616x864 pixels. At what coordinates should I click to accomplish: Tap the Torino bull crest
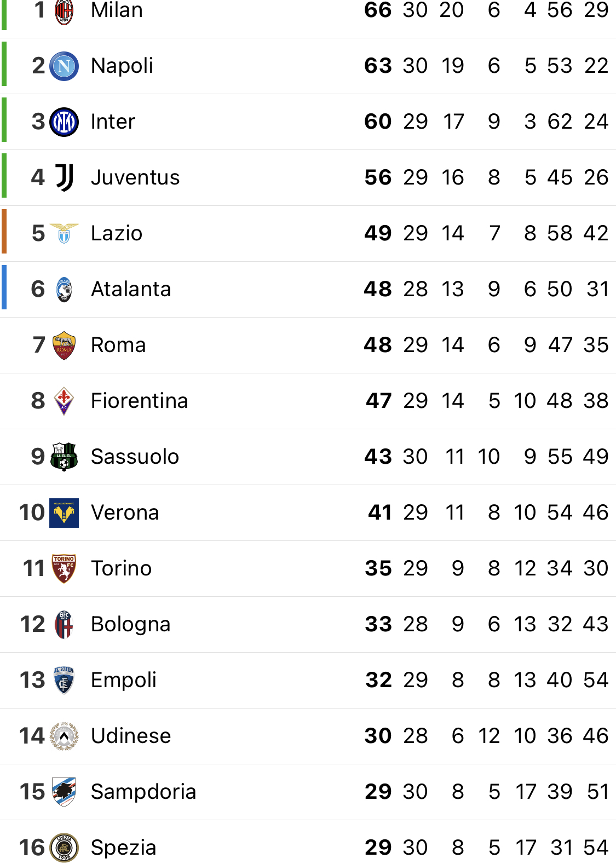(x=64, y=569)
